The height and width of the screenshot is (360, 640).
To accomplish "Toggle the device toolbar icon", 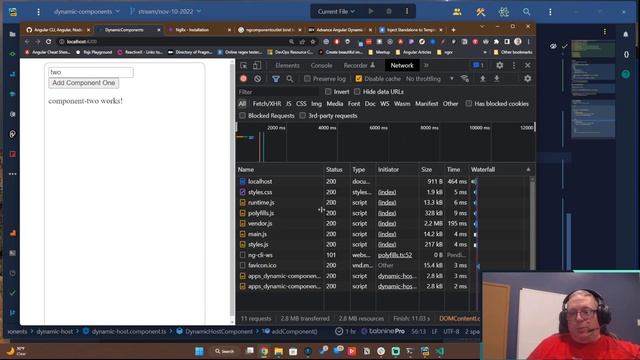I will tap(257, 65).
